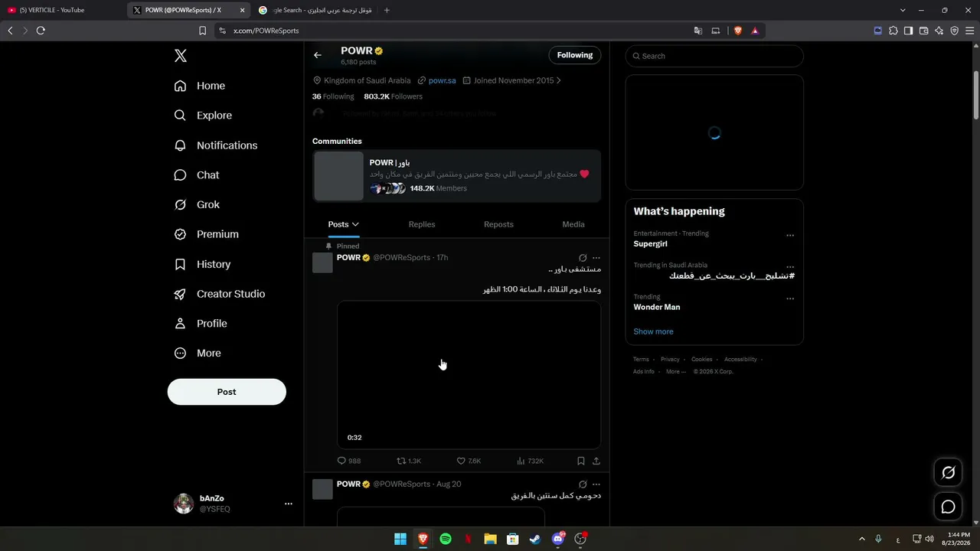
Task: View the 803.2K Followers list
Action: [393, 96]
